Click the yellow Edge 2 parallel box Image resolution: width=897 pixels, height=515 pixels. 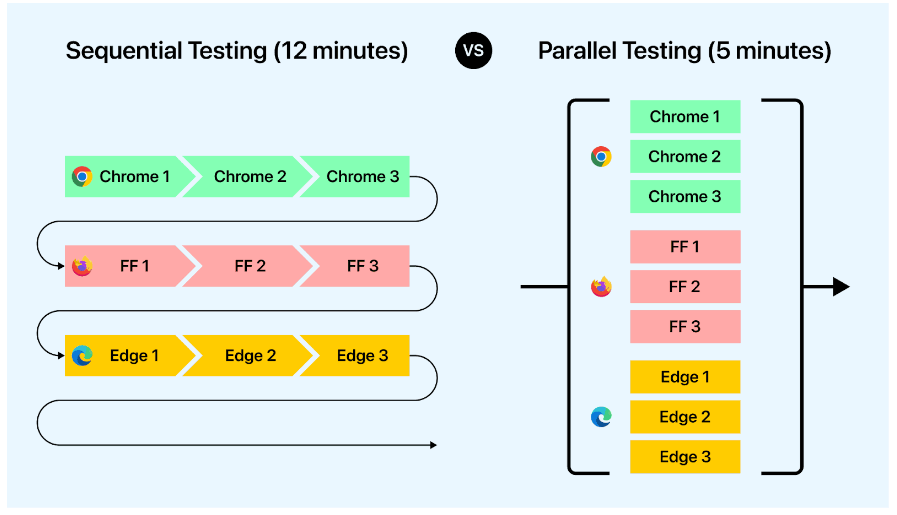coord(685,417)
